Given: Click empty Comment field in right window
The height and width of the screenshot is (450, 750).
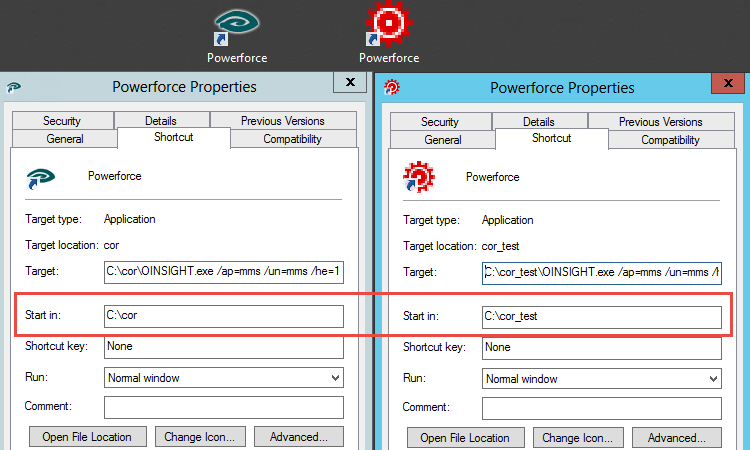Looking at the screenshot, I should click(602, 408).
